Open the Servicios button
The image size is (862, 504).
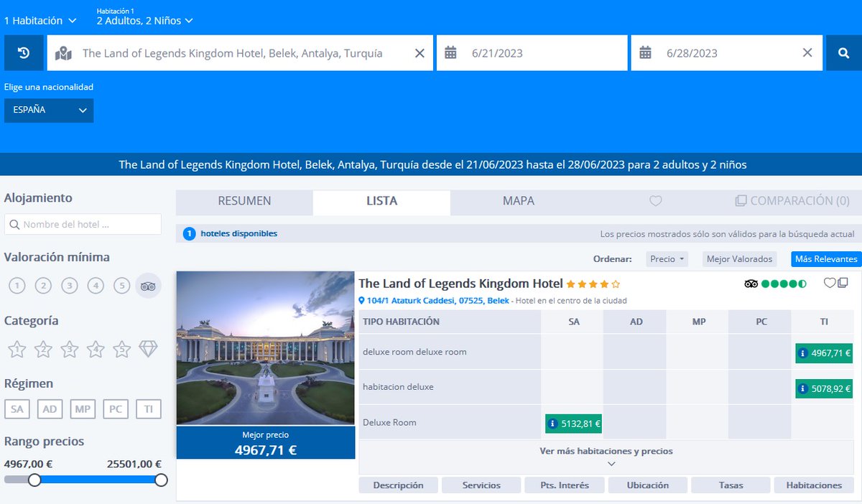click(x=481, y=485)
